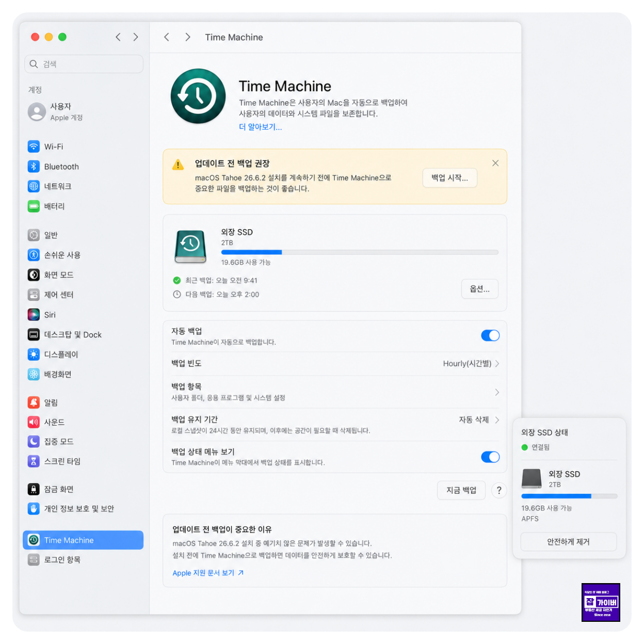Image resolution: width=644 pixels, height=644 pixels.
Task: Click the 배경화면 wallpaper icon
Action: click(x=34, y=375)
